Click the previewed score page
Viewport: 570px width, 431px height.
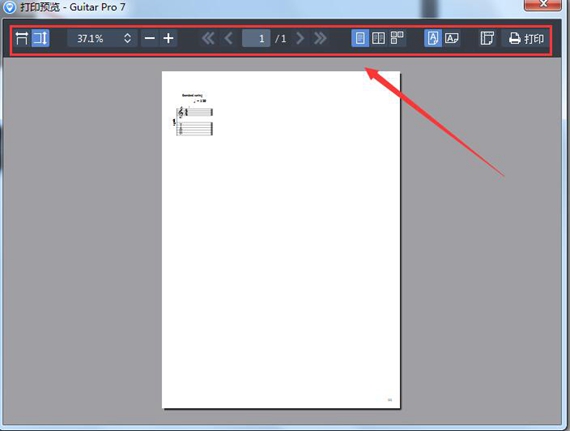pyautogui.click(x=281, y=240)
